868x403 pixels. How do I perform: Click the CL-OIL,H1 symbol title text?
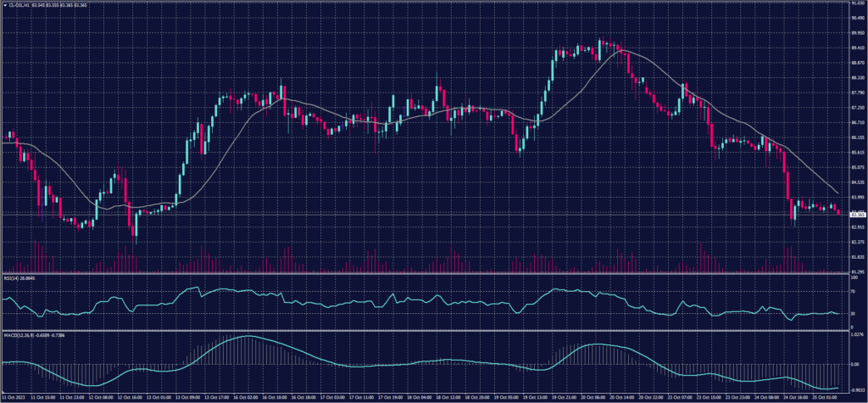19,7
